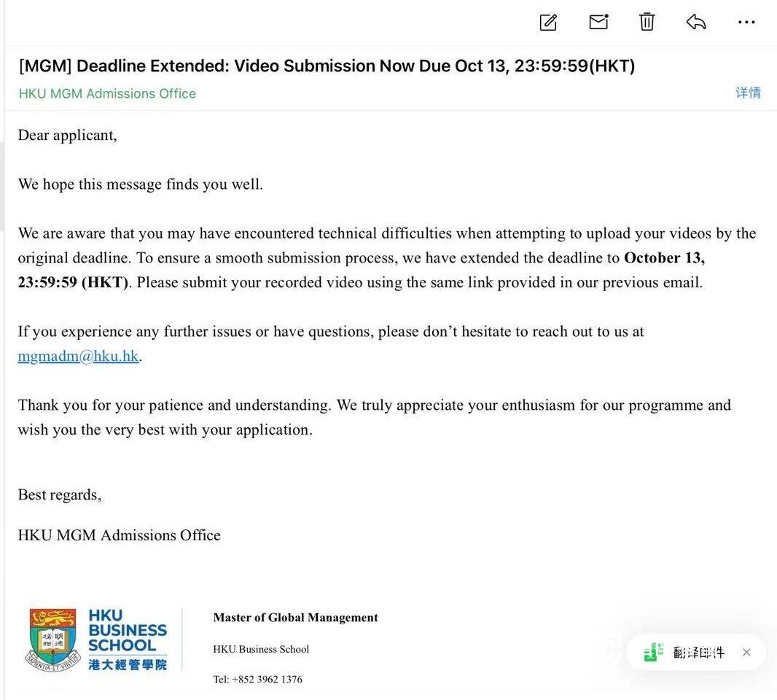
Task: Tap the Tel: +852 3962 1376 number
Action: 257,679
